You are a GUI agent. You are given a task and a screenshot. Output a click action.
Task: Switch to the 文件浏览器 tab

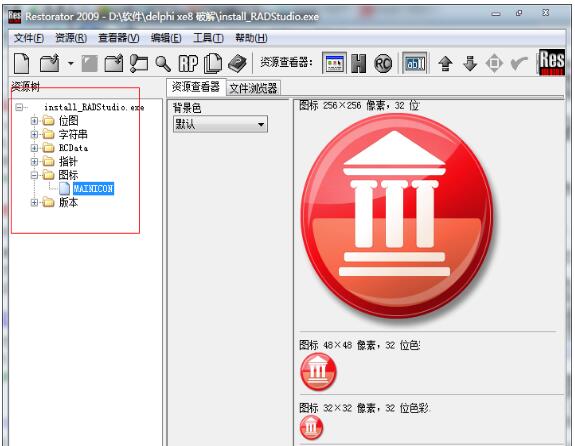[x=253, y=88]
